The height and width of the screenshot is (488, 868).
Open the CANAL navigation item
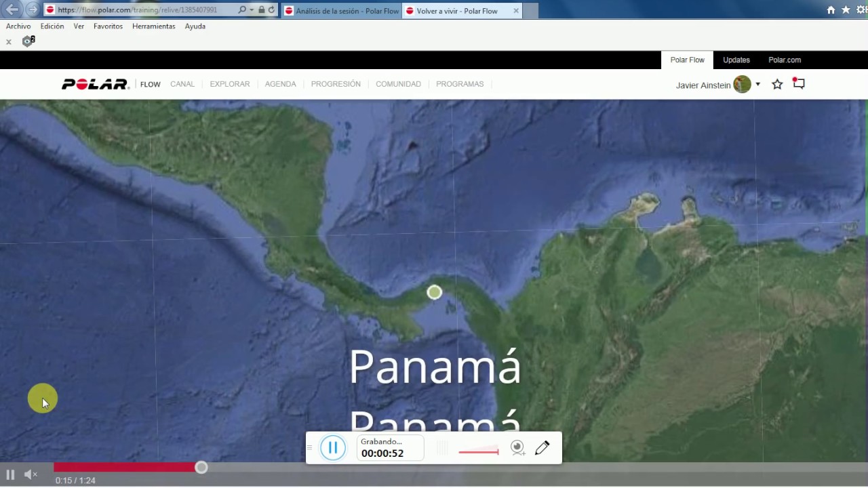coord(182,84)
